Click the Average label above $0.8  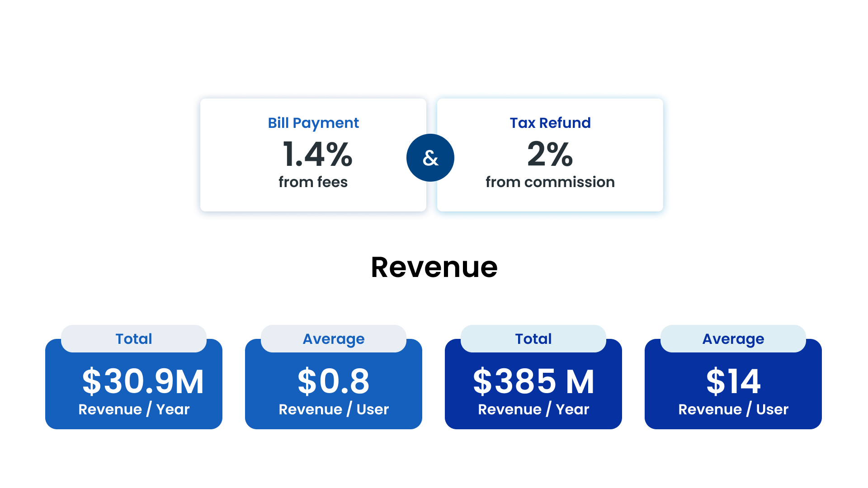pos(334,339)
